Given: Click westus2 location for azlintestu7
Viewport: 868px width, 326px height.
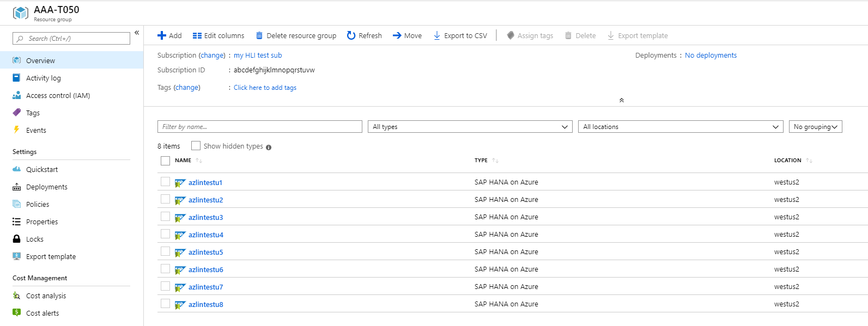Looking at the screenshot, I should (786, 287).
